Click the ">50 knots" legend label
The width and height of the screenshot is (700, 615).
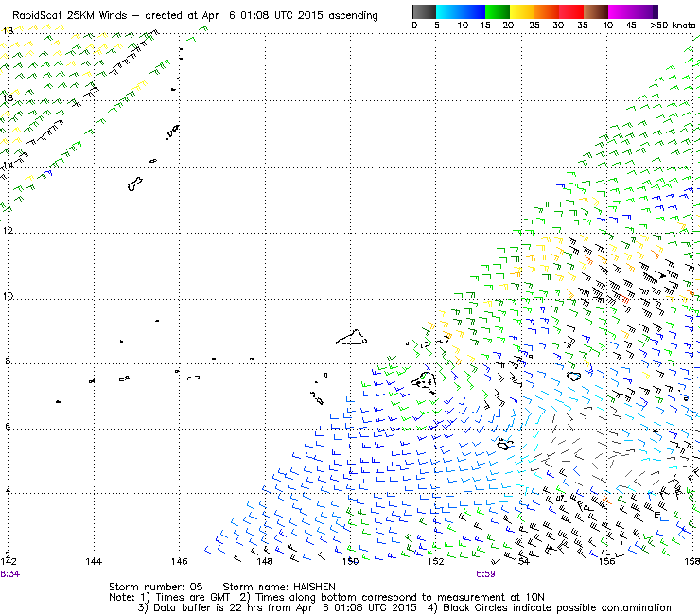(x=673, y=26)
